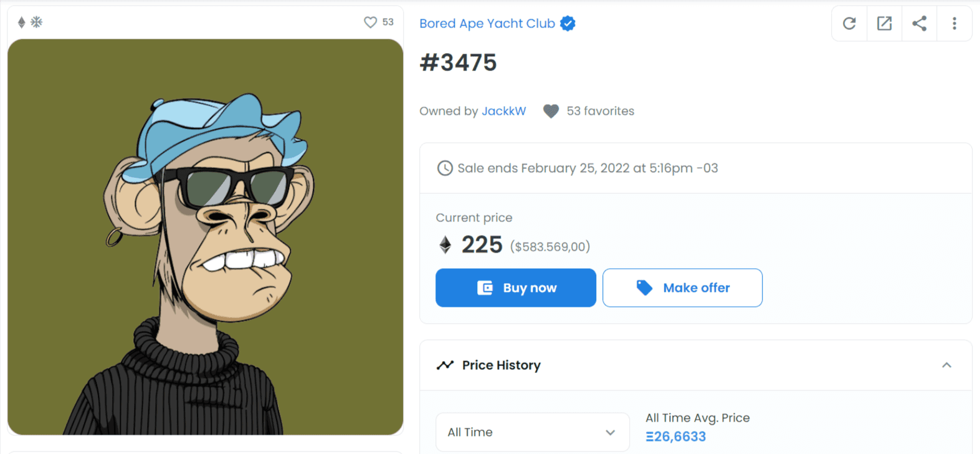Image resolution: width=980 pixels, height=454 pixels.
Task: Visit owner JackkW's profile
Action: pyautogui.click(x=505, y=110)
